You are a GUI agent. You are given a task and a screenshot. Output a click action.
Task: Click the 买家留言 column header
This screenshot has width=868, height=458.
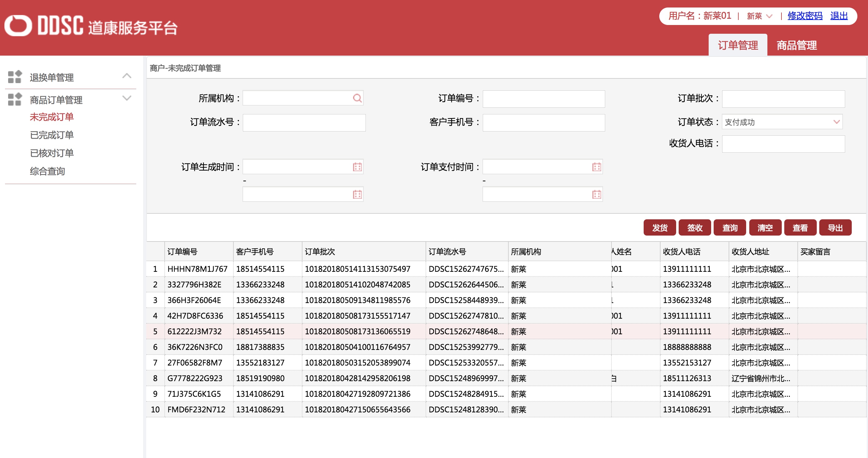click(832, 251)
